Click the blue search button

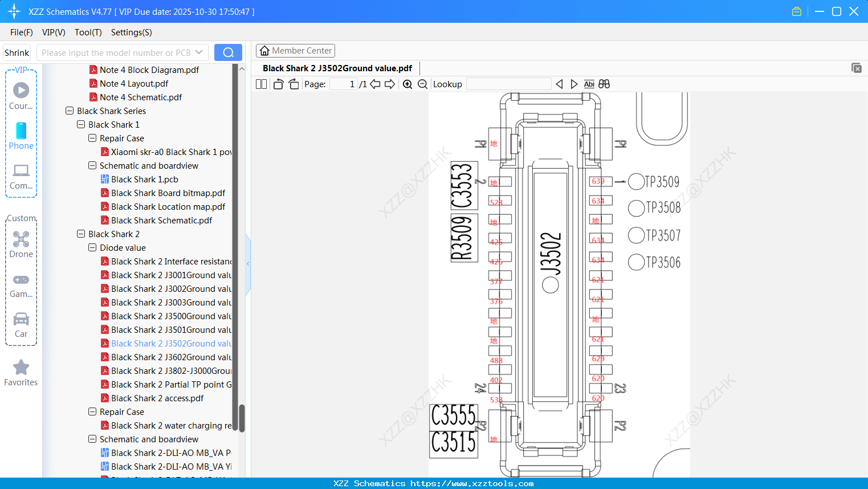(x=228, y=52)
